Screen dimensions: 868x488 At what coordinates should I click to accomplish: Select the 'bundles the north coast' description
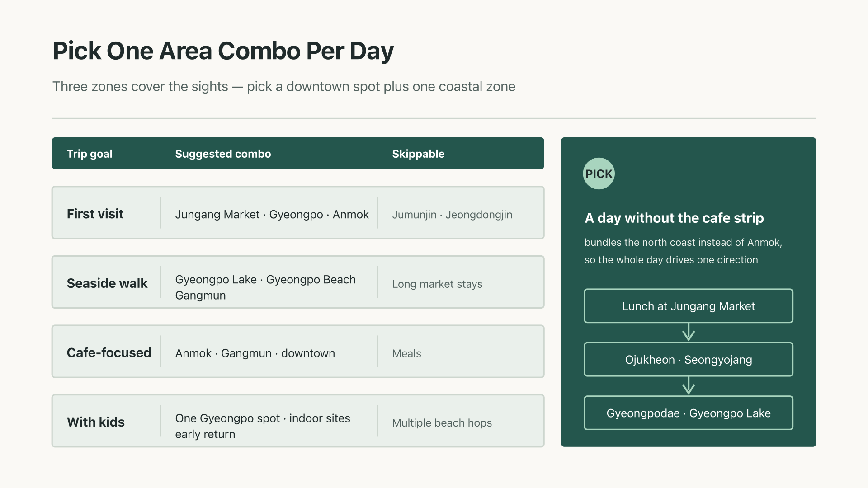pos(683,251)
